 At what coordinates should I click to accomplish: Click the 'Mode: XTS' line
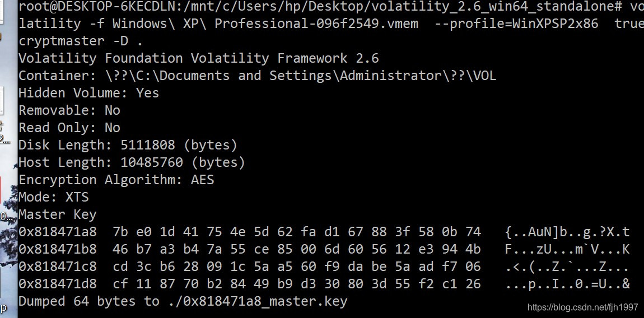pos(54,197)
